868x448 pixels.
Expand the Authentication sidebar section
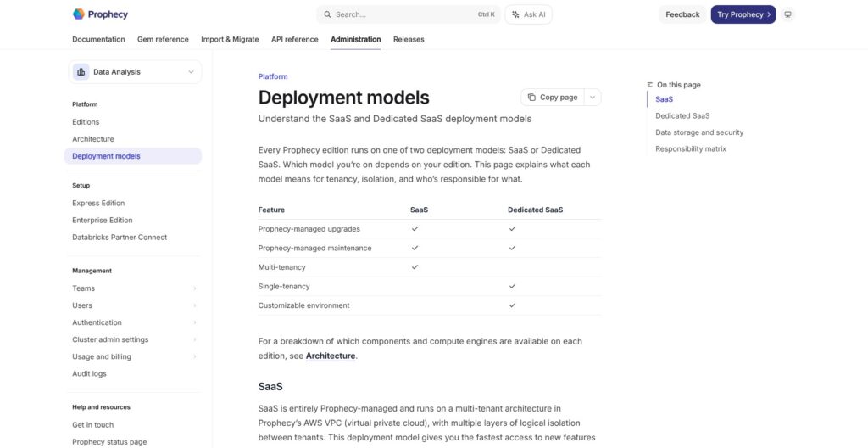click(x=194, y=322)
